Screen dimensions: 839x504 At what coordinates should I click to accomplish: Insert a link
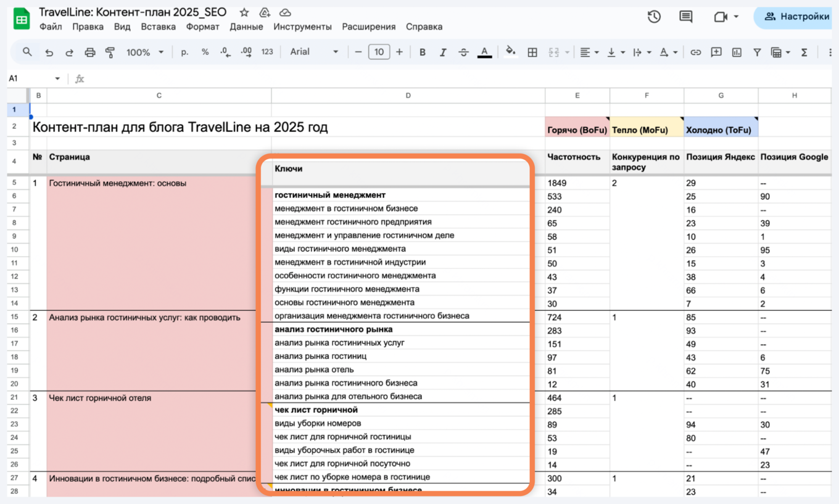click(x=696, y=52)
